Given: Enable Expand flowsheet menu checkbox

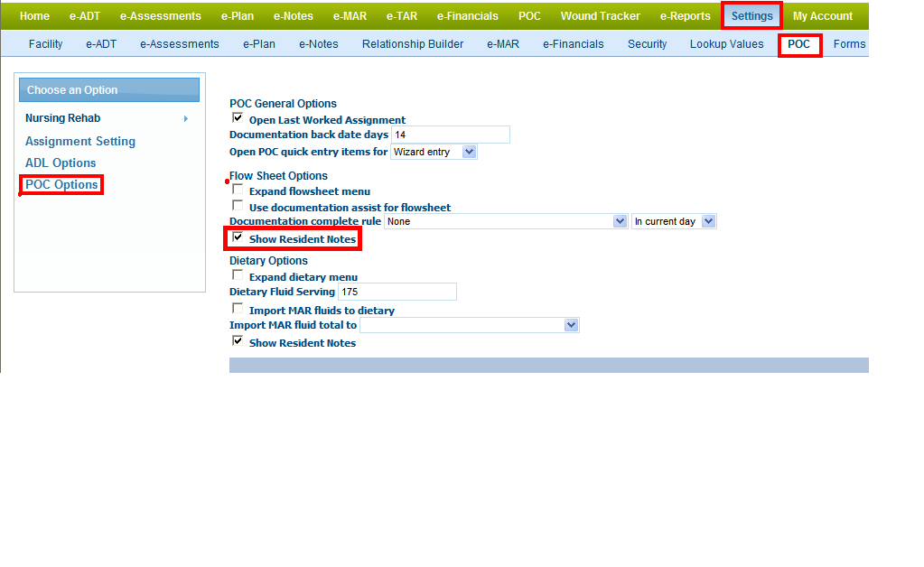Looking at the screenshot, I should tap(238, 190).
